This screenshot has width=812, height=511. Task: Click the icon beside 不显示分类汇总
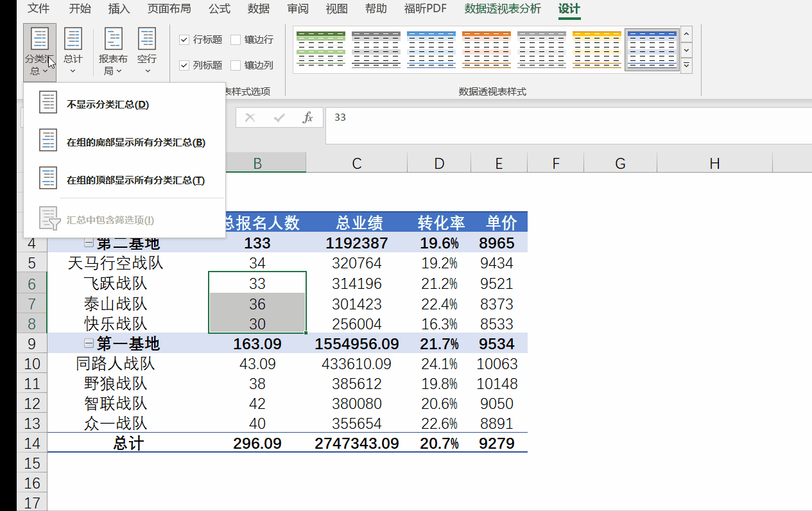pos(48,103)
